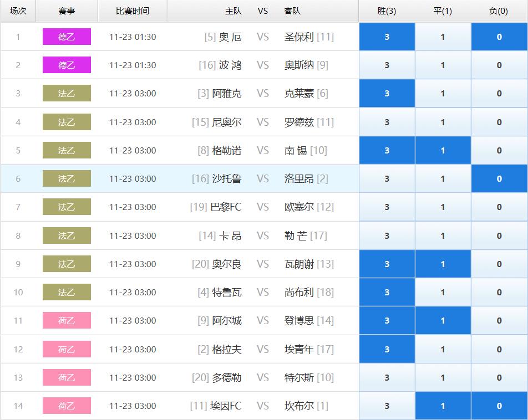528x420 pixels.
Task: Click the 赛事 column header
Action: tap(67, 11)
